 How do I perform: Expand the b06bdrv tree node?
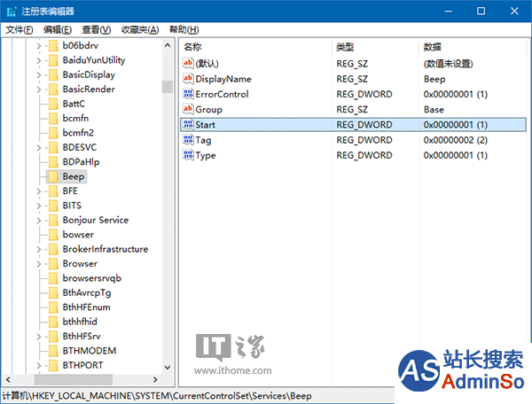pos(39,46)
